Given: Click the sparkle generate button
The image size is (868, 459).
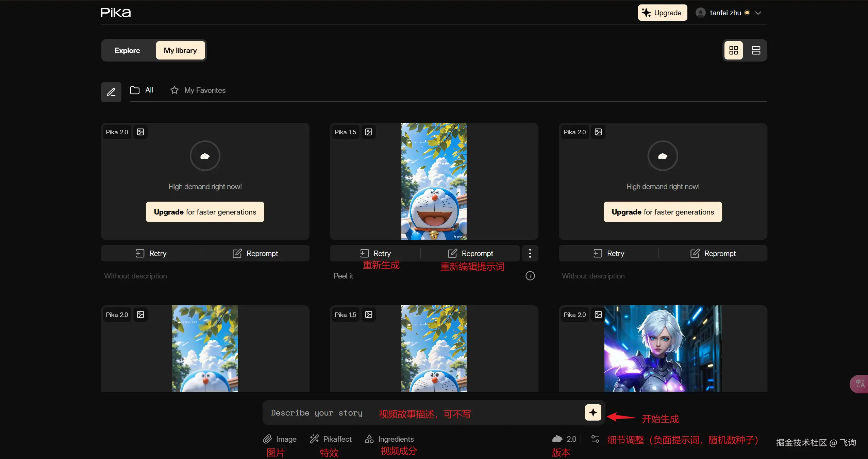Looking at the screenshot, I should click(x=593, y=412).
